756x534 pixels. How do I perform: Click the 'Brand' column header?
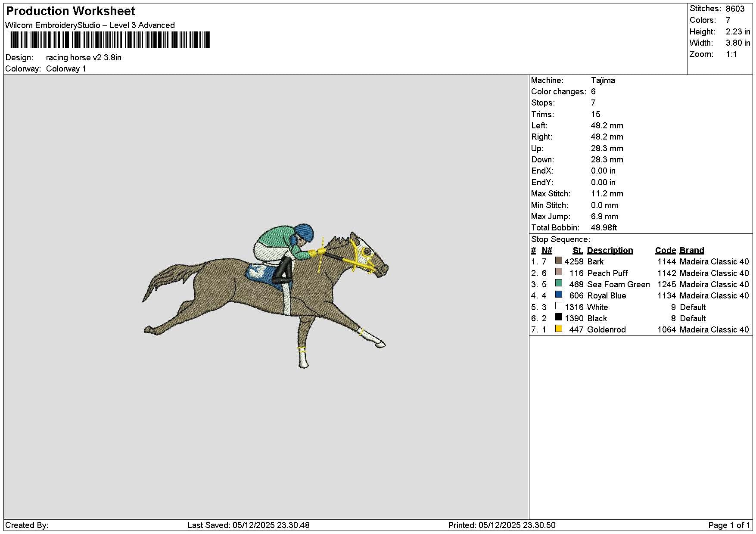692,250
